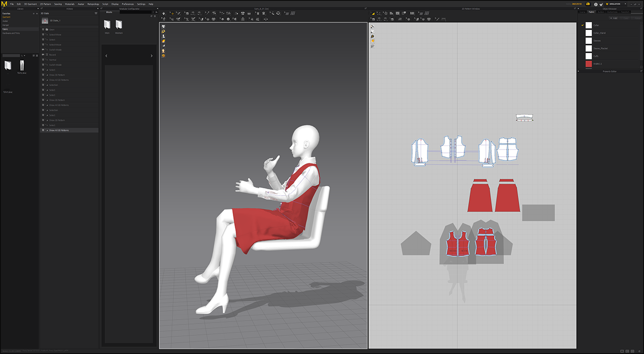Click the Add button in Object Browser
This screenshot has width=644, height=354.
[x=615, y=18]
